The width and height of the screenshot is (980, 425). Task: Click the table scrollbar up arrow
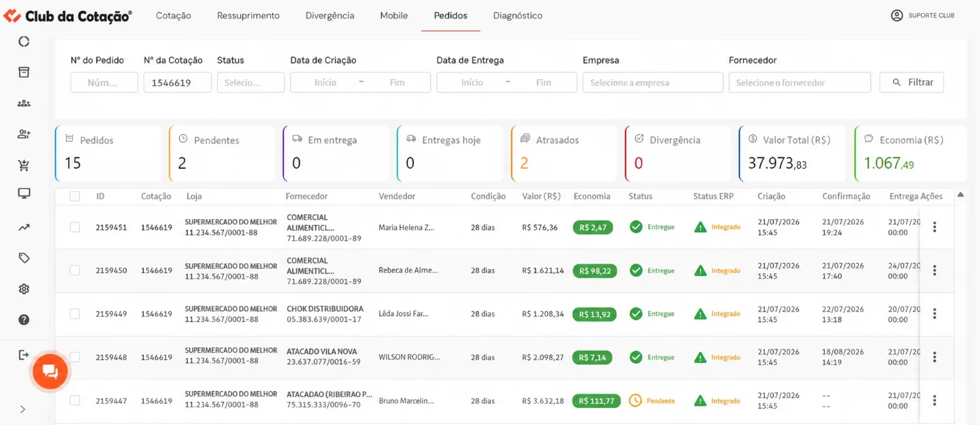[x=960, y=195]
